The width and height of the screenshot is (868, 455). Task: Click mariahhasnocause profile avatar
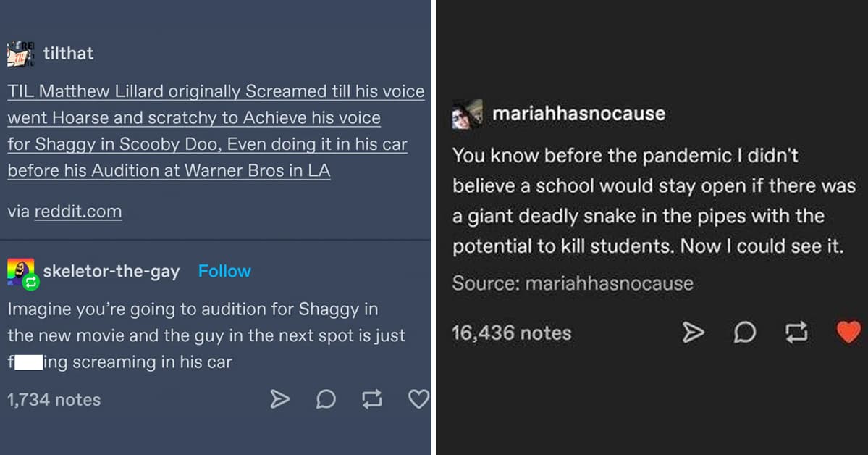click(465, 114)
